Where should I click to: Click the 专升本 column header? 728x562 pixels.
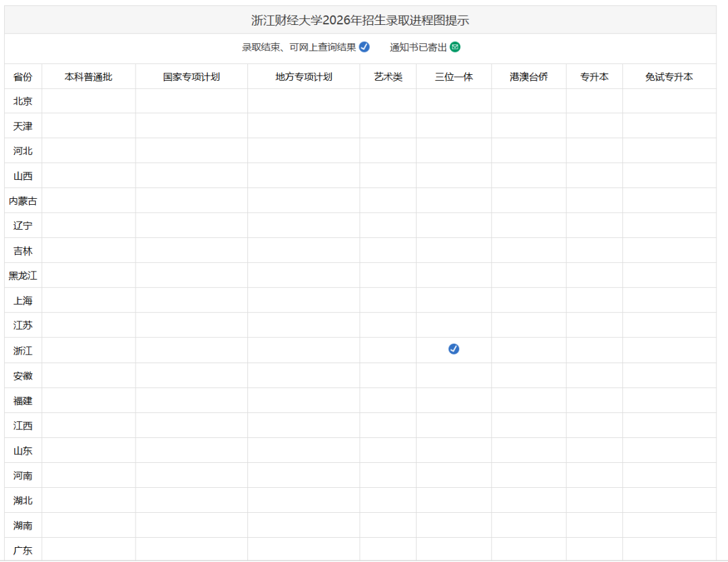coord(595,77)
